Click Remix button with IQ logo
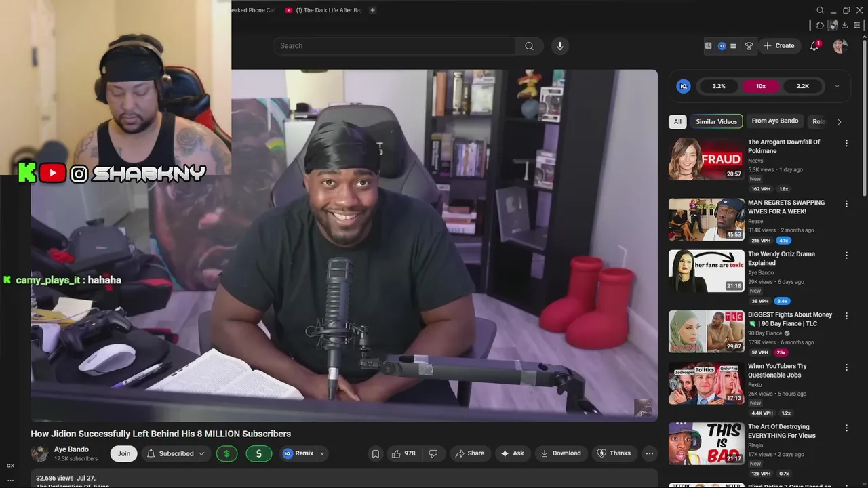868x488 pixels. (298, 453)
